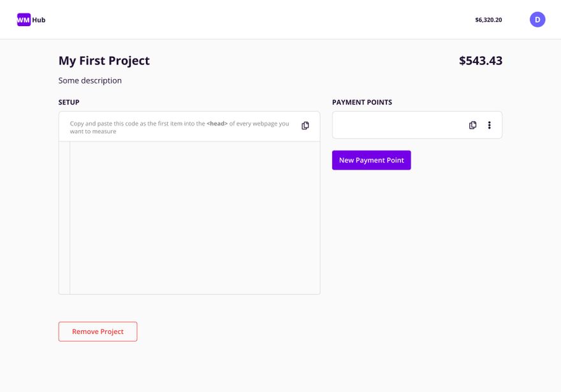Click the code editor line-number gutter
This screenshot has width=561, height=392.
point(64,218)
